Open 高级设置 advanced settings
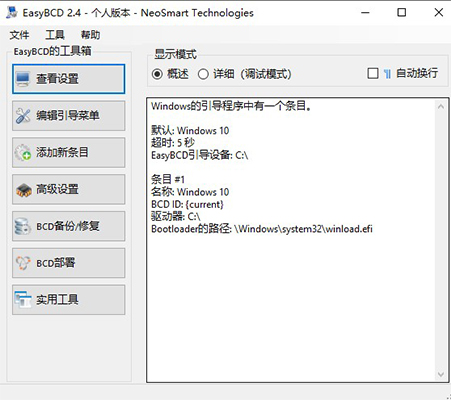This screenshot has width=451, height=400. (69, 189)
